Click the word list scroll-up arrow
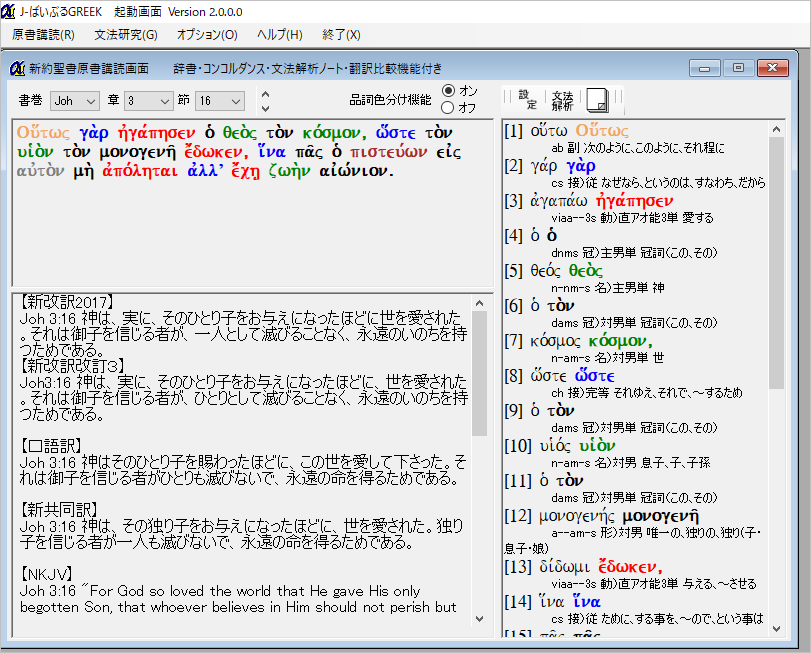 tap(776, 129)
